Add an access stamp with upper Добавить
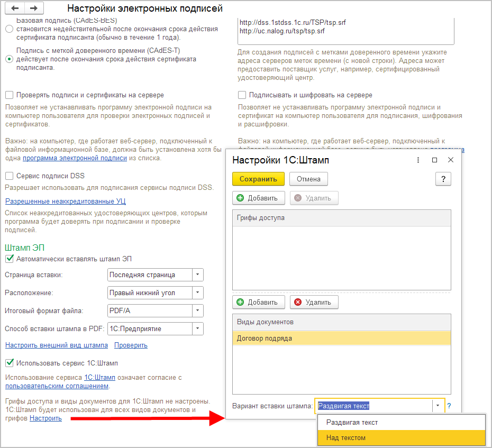Screen dimensions: 492x448 click(259, 198)
